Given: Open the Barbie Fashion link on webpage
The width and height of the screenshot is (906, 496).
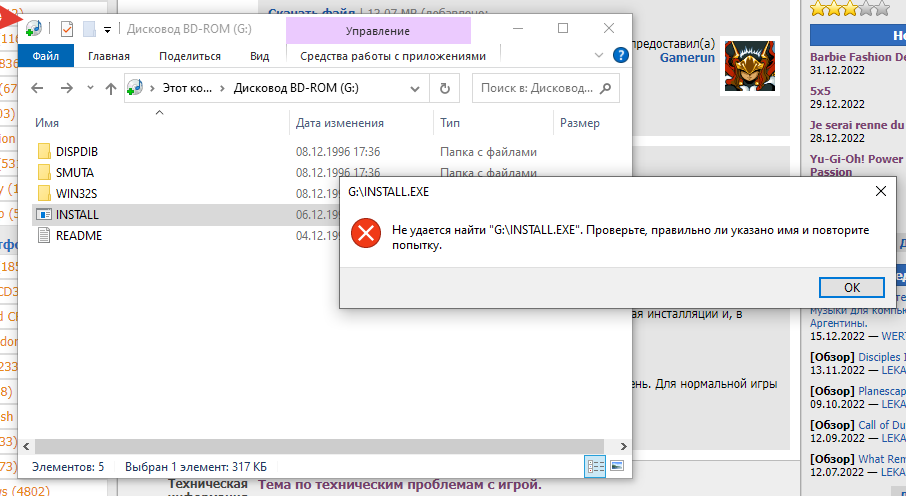Looking at the screenshot, I should (858, 57).
